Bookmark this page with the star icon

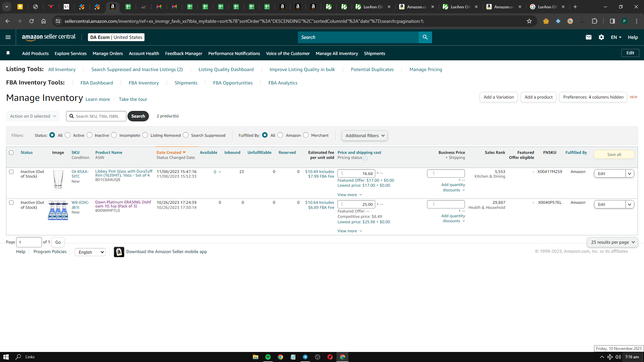tap(529, 21)
